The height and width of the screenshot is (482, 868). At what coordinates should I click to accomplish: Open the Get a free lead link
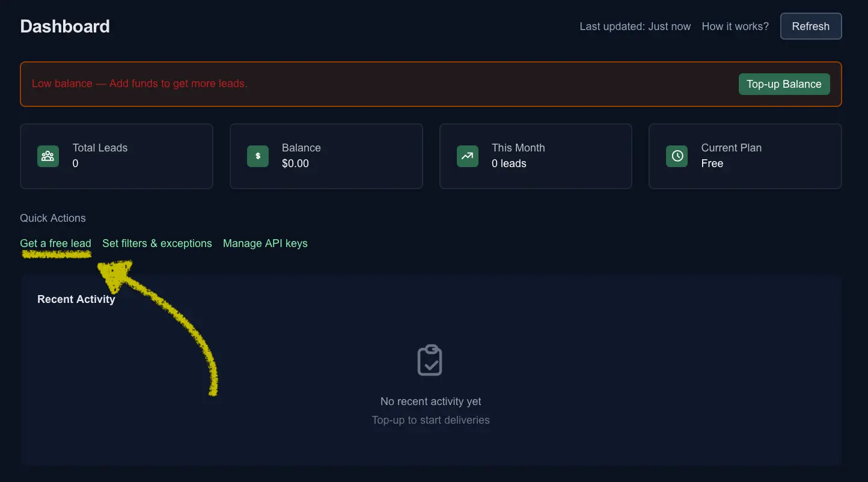point(55,243)
